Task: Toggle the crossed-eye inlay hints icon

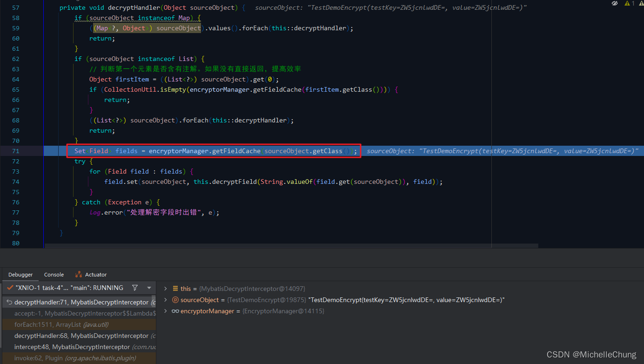Action: [x=614, y=3]
